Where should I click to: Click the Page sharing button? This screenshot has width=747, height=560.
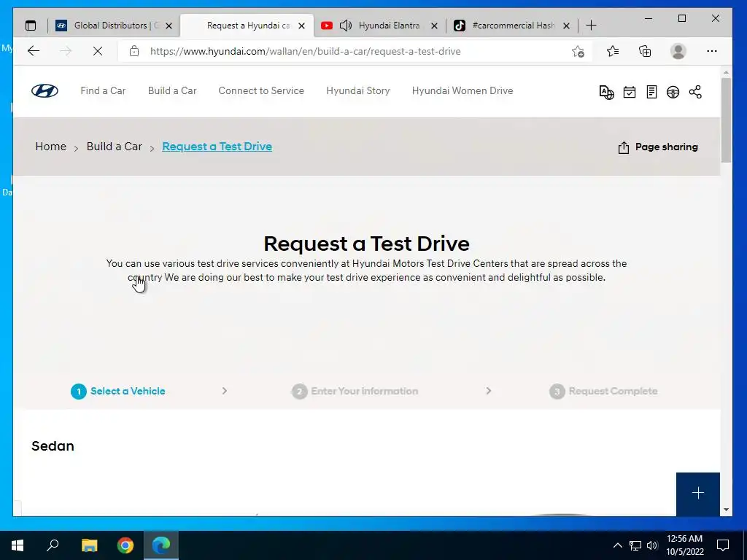[x=657, y=147]
